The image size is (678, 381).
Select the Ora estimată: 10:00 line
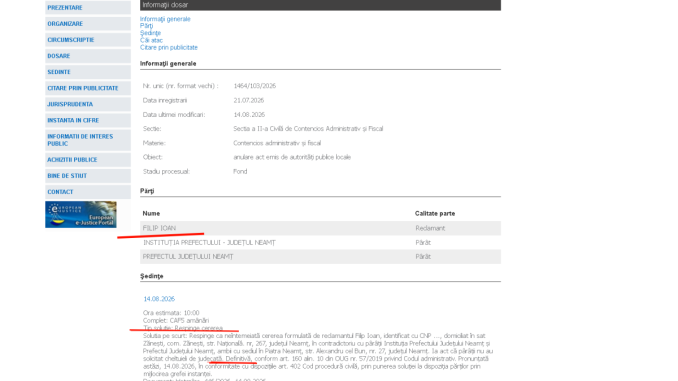[171, 313]
